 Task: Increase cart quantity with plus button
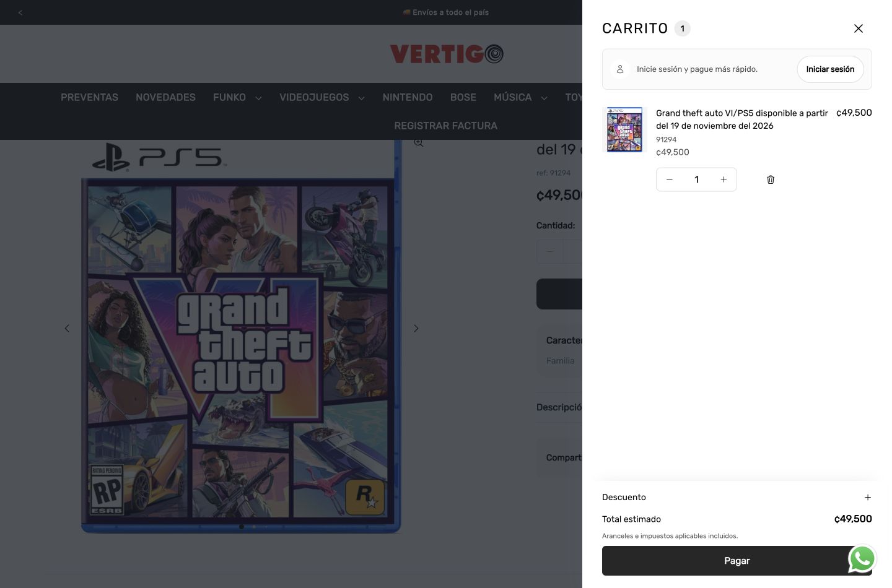(x=724, y=179)
